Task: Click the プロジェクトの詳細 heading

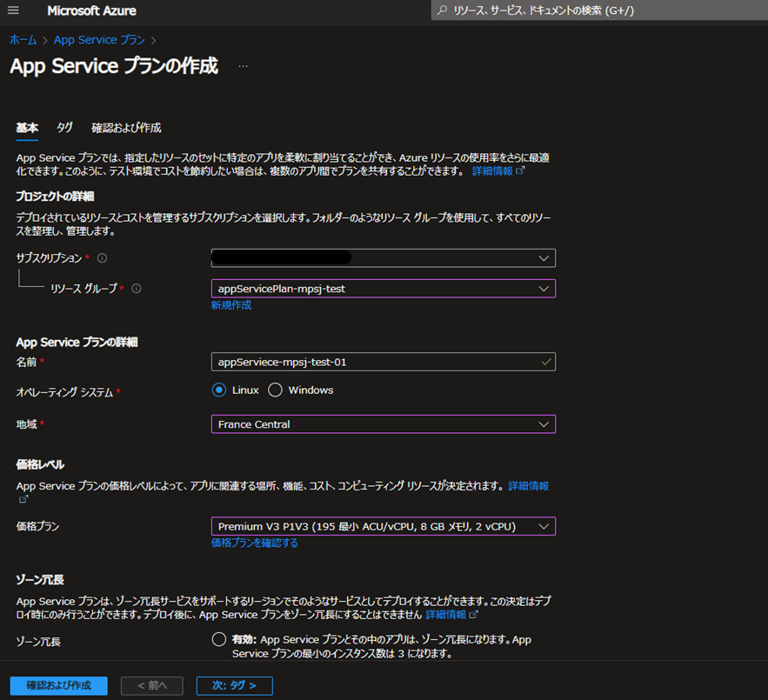Action: click(55, 197)
